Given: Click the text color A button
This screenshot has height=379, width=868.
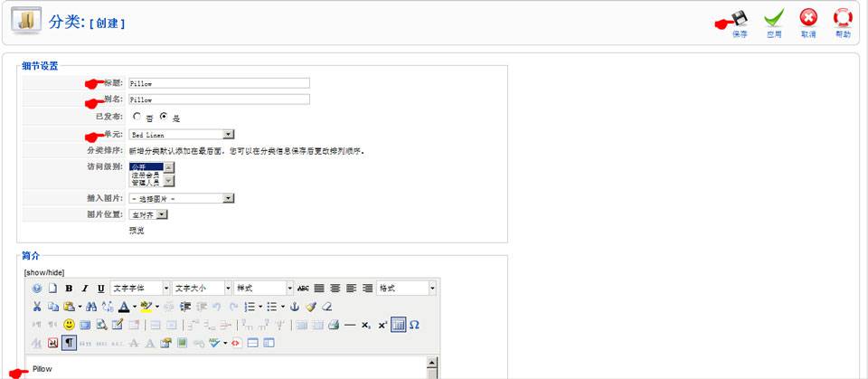Looking at the screenshot, I should click(x=124, y=307).
